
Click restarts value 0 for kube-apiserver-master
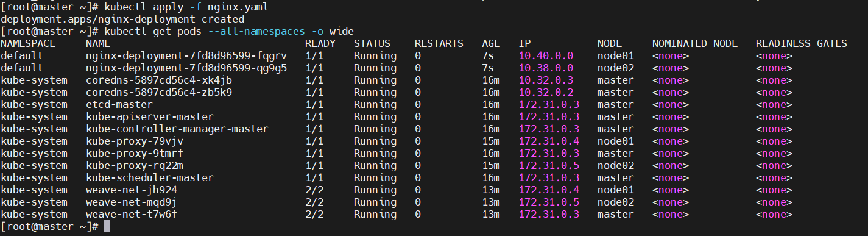point(418,116)
